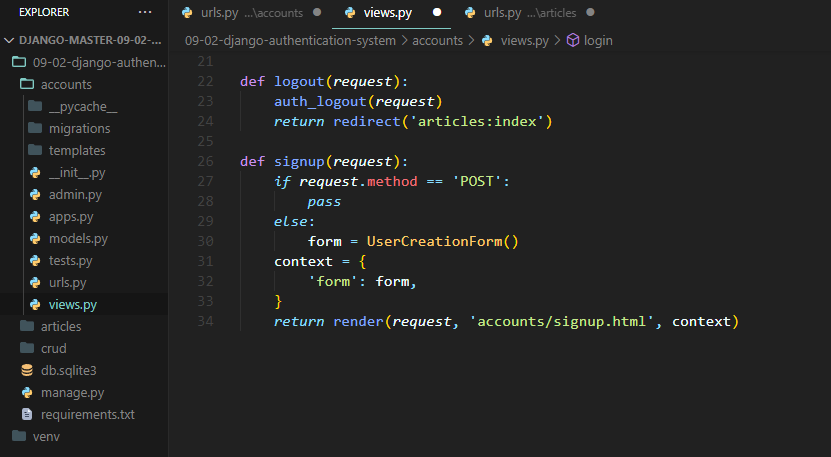Click python icon on views.py tab

tap(350, 13)
